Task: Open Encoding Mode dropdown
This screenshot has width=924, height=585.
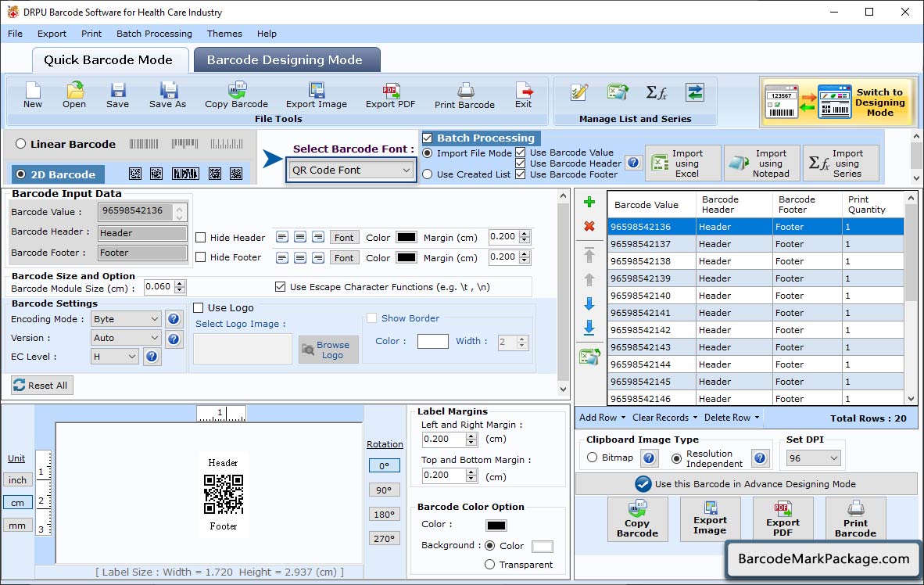Action: [126, 319]
